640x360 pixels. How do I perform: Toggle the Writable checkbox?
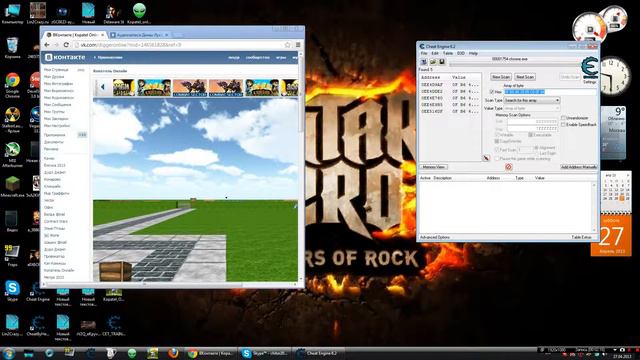497,135
